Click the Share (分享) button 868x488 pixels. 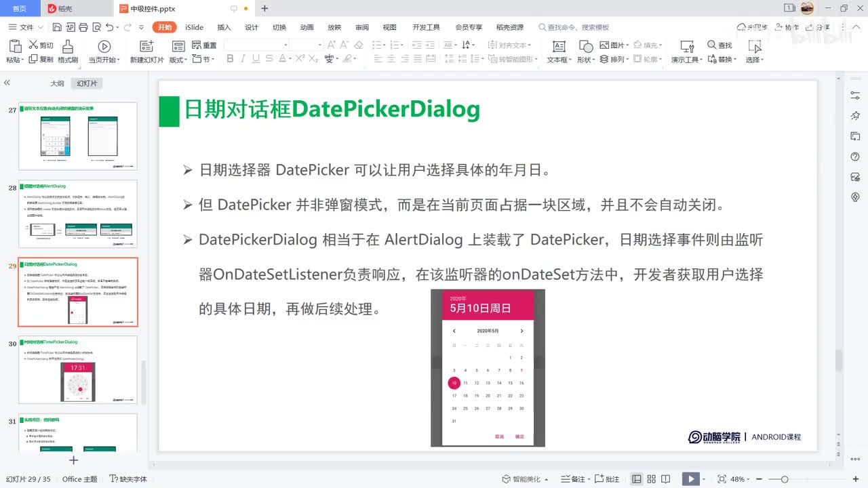[818, 27]
